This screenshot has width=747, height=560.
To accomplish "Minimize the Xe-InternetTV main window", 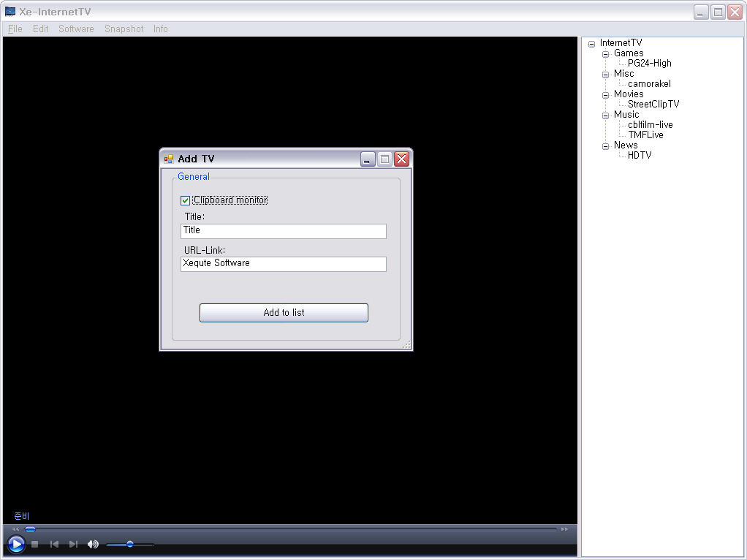I will pos(701,12).
